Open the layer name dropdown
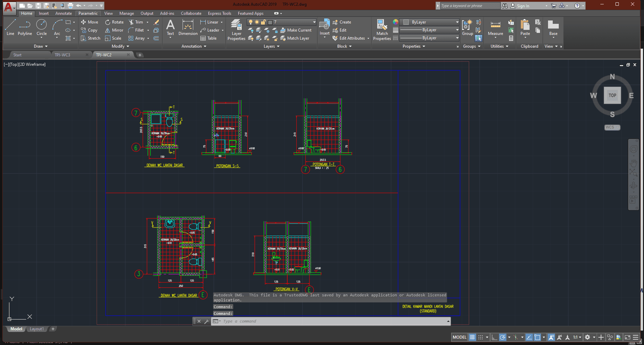This screenshot has height=345, width=644. pyautogui.click(x=314, y=22)
